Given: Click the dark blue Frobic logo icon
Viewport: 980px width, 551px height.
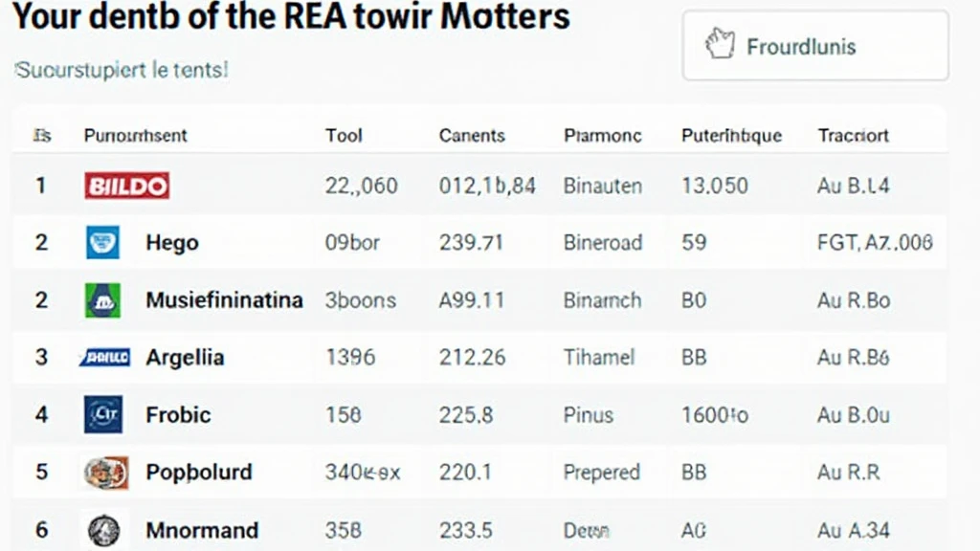Looking at the screenshot, I should point(102,415).
